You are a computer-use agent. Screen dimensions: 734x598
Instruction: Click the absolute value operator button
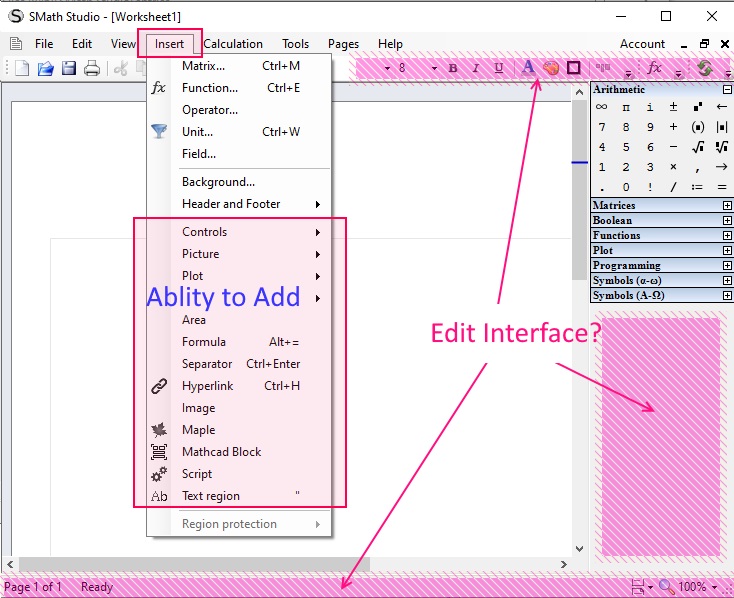tap(722, 127)
